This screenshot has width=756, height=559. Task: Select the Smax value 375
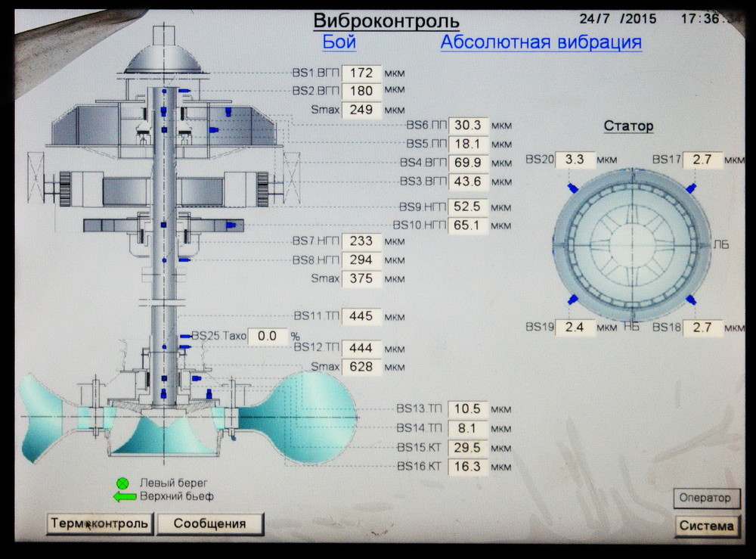361,279
